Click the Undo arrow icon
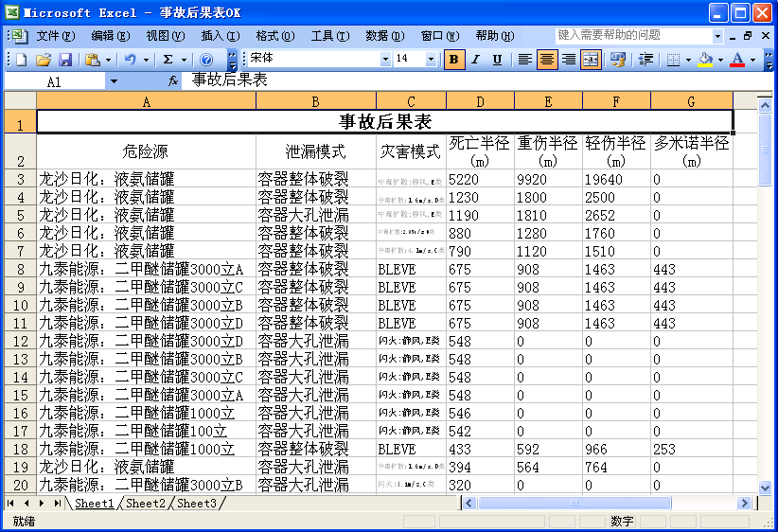Image resolution: width=778 pixels, height=532 pixels. (131, 60)
